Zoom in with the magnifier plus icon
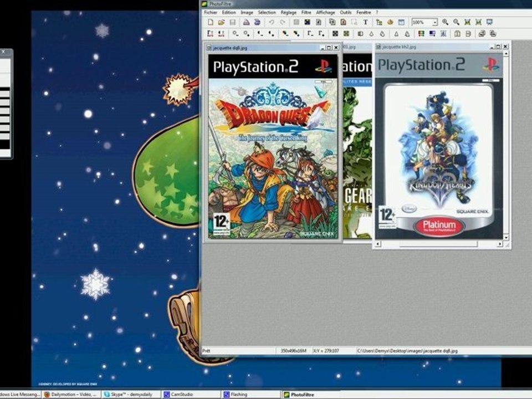Viewport: 532px width, 399px height. [445, 22]
